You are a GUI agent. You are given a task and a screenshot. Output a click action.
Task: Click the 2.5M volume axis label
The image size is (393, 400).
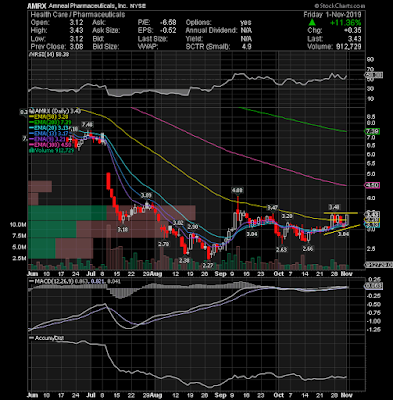(19, 258)
